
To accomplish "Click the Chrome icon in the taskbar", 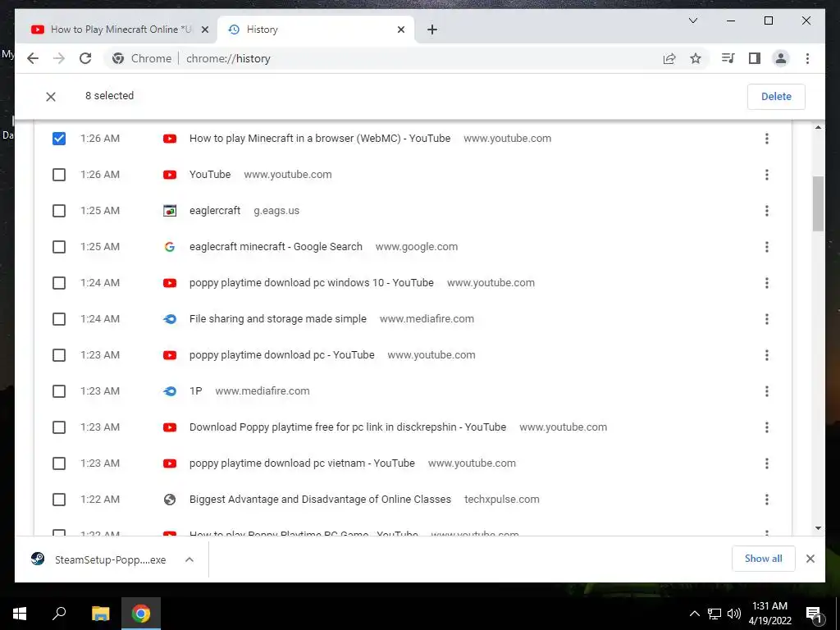I will (x=141, y=614).
